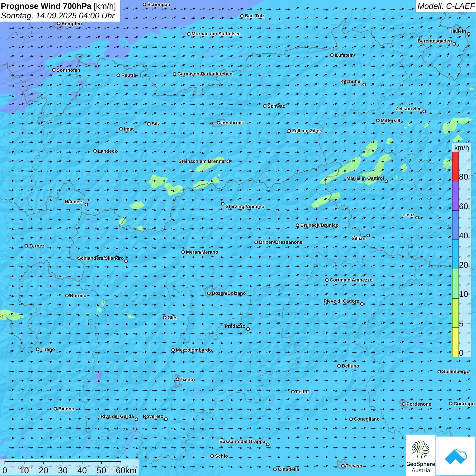Select the 'Bad Tölz' label
This screenshot has height=476, width=476.
254,16
